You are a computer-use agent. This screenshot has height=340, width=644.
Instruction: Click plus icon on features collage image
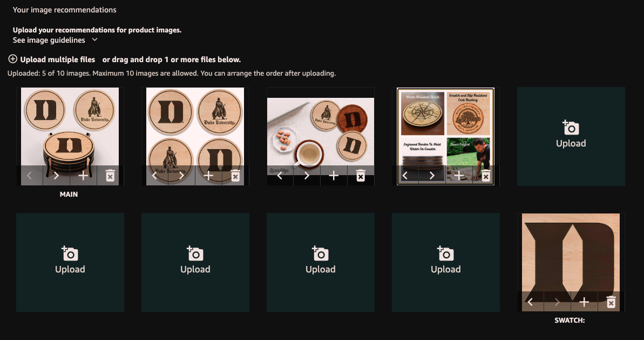(x=459, y=176)
